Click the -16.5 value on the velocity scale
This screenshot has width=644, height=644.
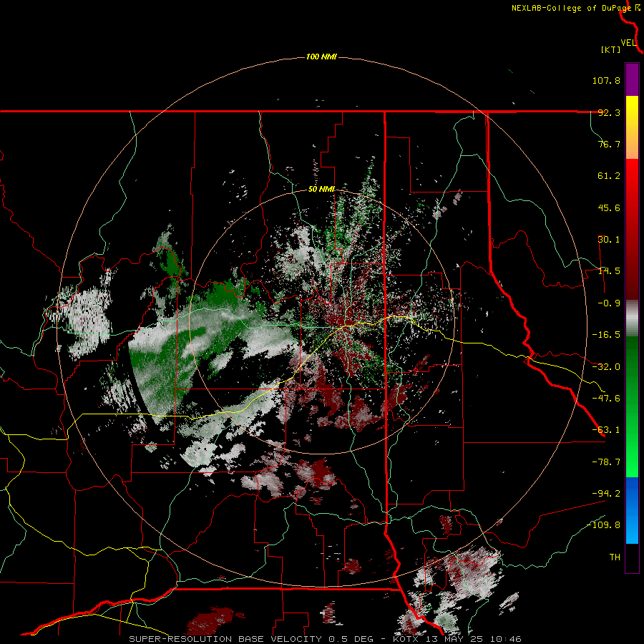tap(606, 335)
